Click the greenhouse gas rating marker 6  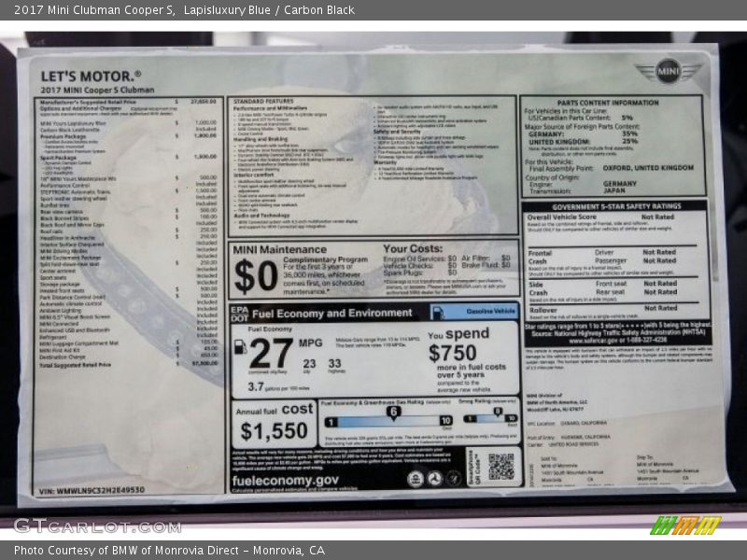click(393, 413)
